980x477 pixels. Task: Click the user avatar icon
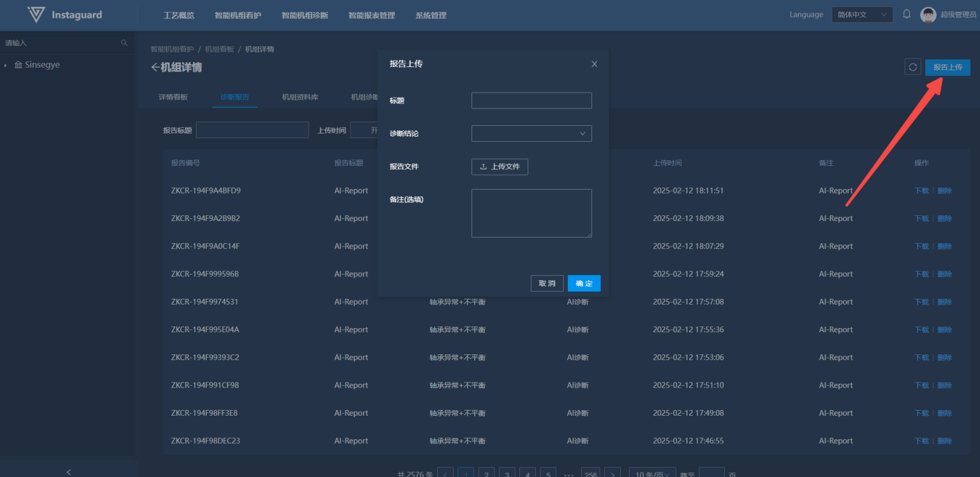[x=928, y=15]
